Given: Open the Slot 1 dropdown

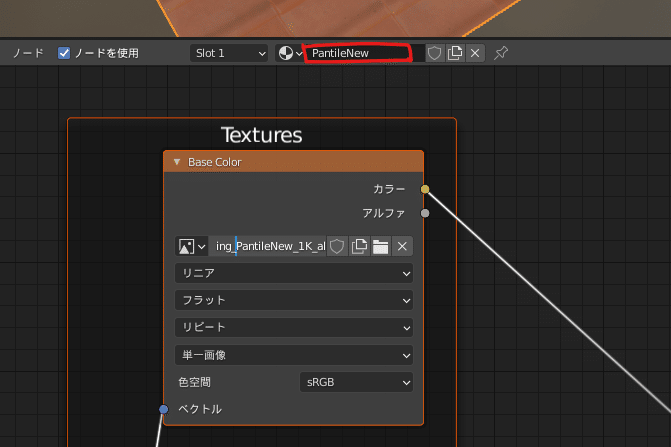Looking at the screenshot, I should (229, 53).
